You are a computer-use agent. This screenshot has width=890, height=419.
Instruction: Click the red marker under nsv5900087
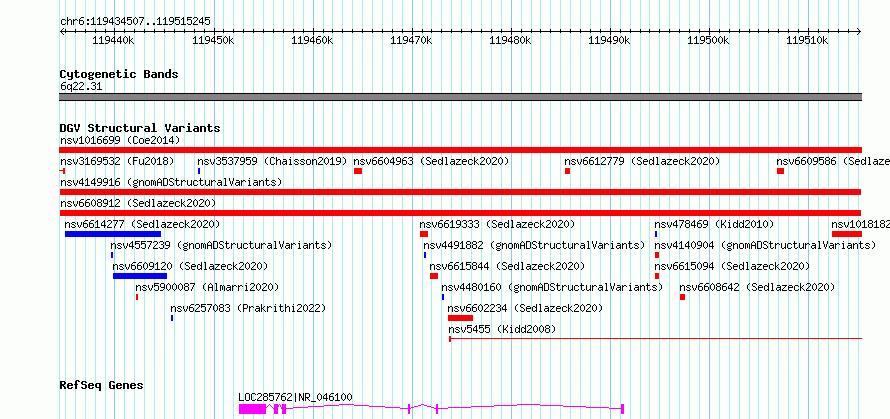click(x=137, y=297)
